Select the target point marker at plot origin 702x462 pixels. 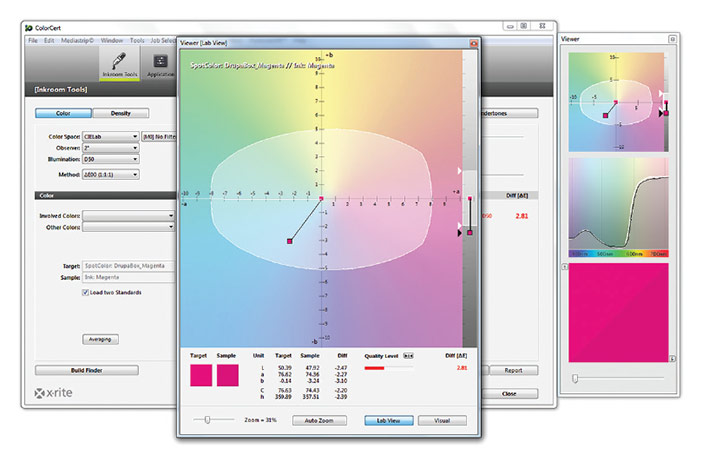[x=321, y=198]
